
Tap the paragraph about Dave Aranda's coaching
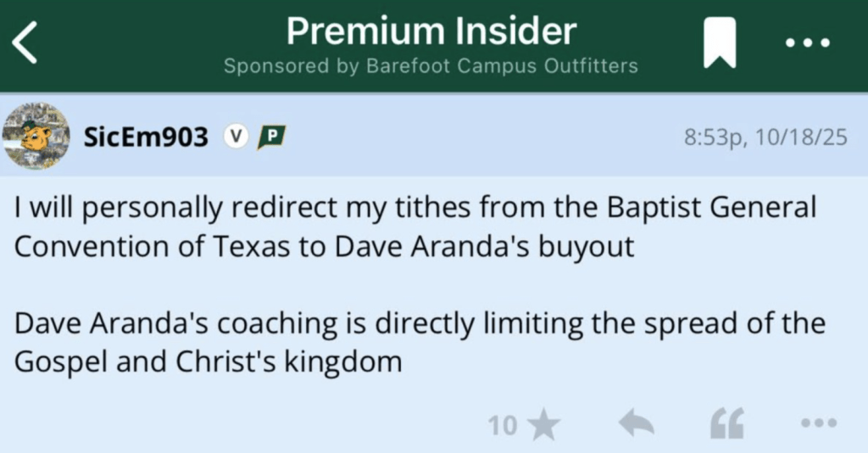coord(420,343)
